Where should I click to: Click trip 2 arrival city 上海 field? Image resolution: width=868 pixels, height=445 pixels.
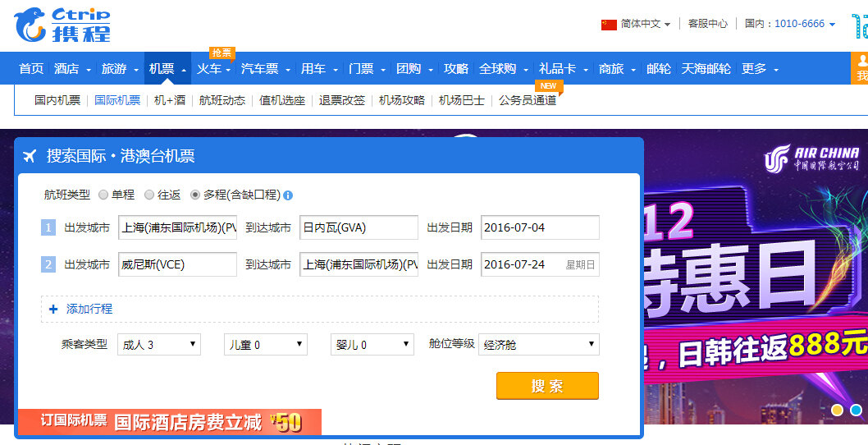pos(359,264)
